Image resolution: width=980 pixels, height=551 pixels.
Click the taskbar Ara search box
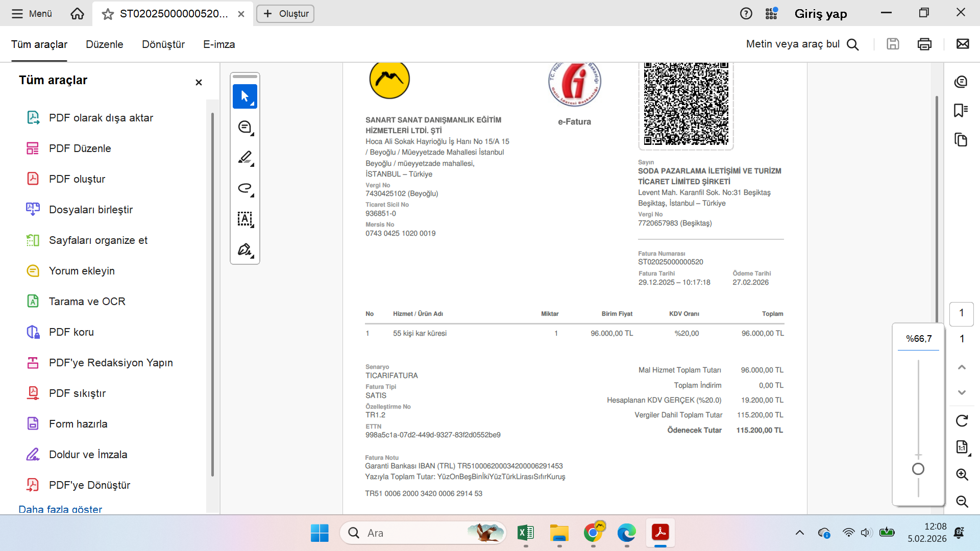[423, 533]
